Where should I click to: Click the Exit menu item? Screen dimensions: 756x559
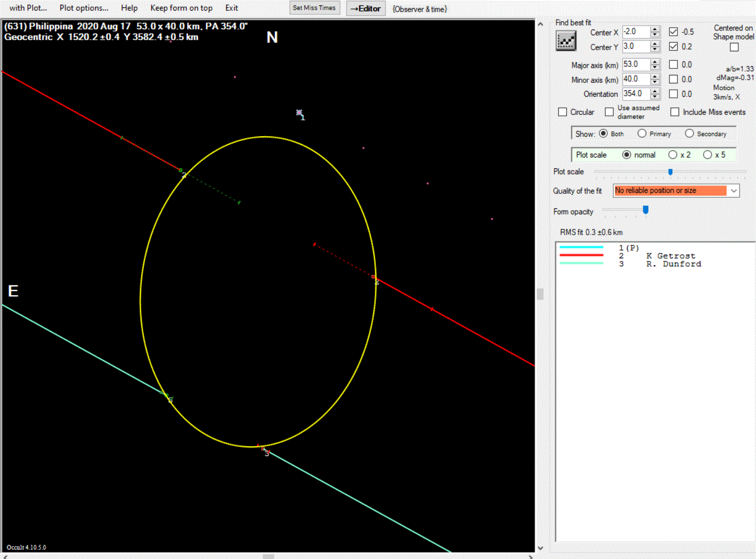point(232,8)
